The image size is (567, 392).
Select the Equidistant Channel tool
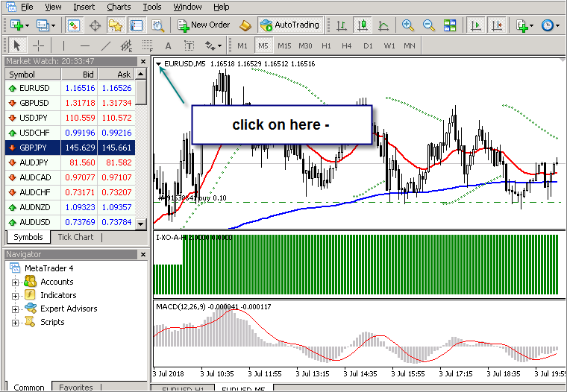point(126,45)
